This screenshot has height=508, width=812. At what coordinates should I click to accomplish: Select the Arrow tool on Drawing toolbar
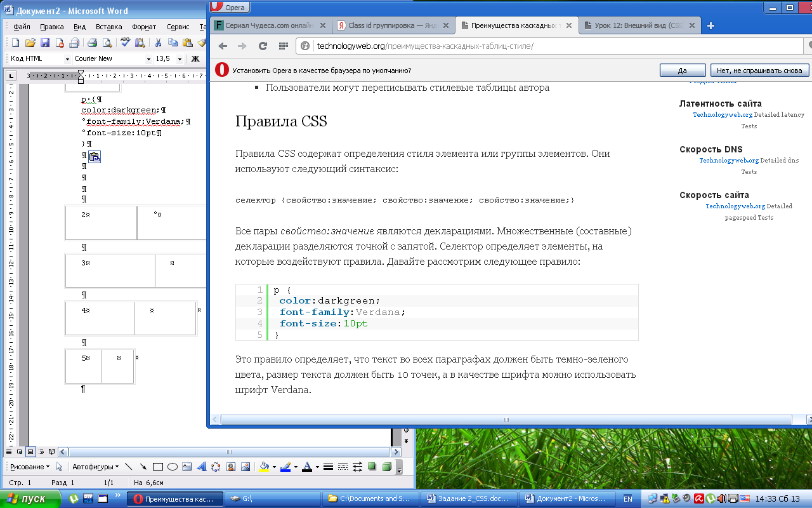tap(143, 467)
